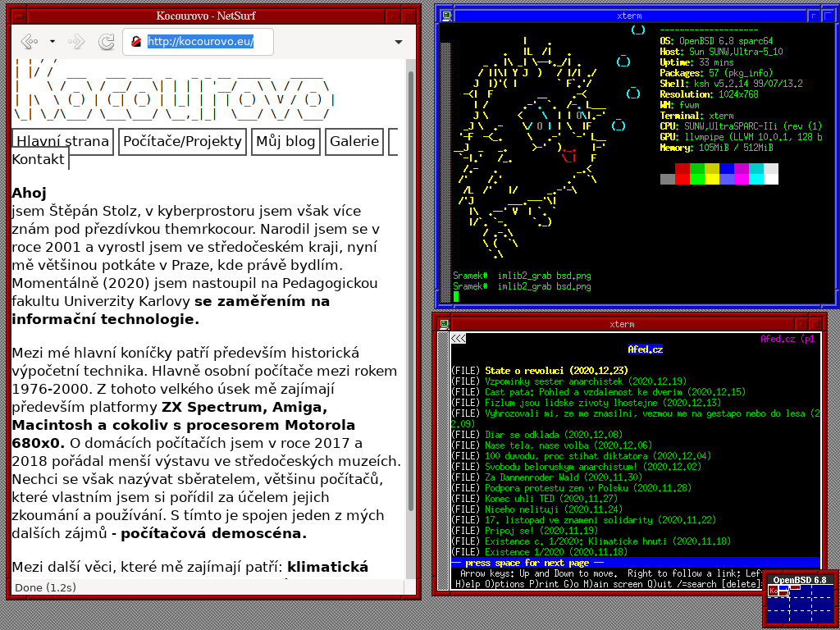Click the red color swatch in neofetch
The height and width of the screenshot is (630, 840).
682,174
